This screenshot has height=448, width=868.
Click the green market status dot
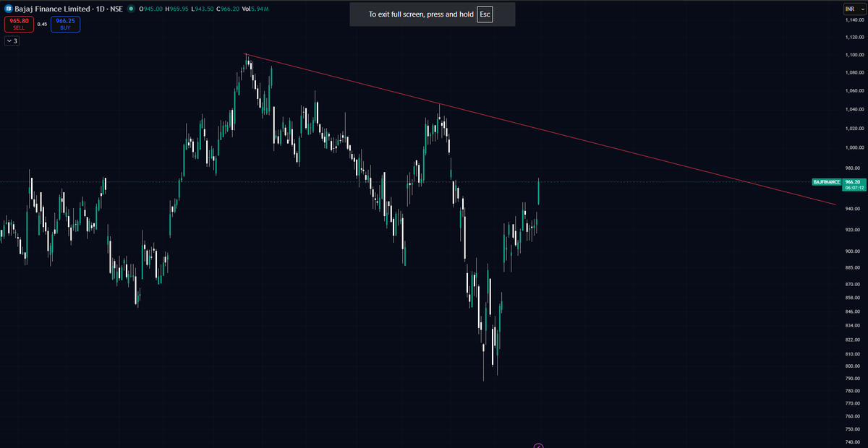click(x=130, y=9)
